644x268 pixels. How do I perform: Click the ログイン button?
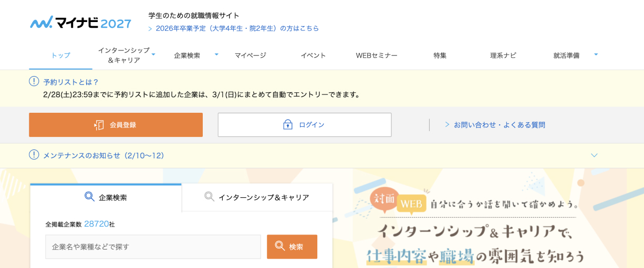(x=305, y=125)
